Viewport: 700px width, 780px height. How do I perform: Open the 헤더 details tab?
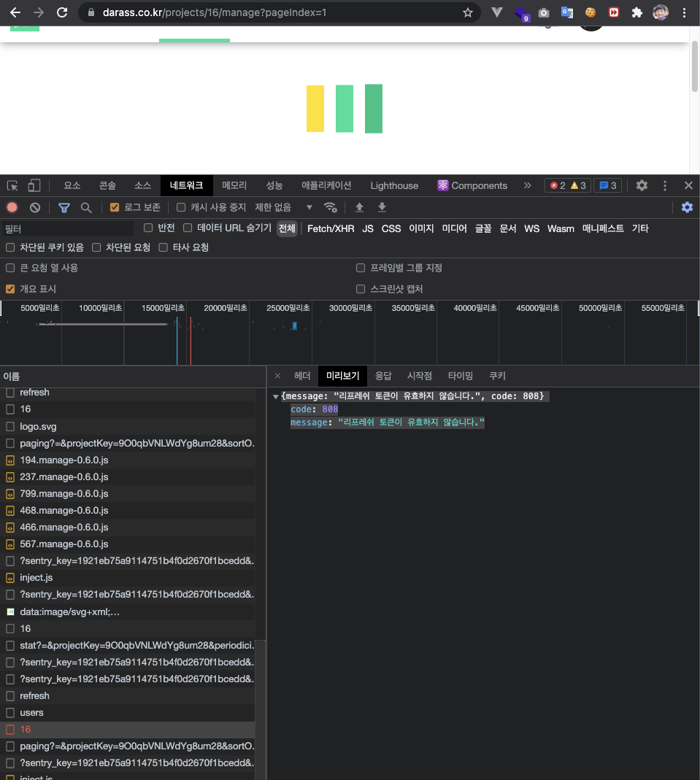coord(302,376)
